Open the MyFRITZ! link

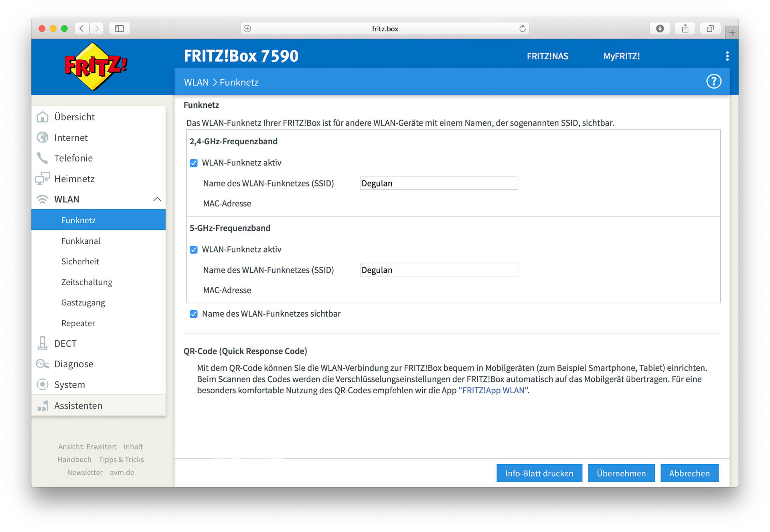622,56
